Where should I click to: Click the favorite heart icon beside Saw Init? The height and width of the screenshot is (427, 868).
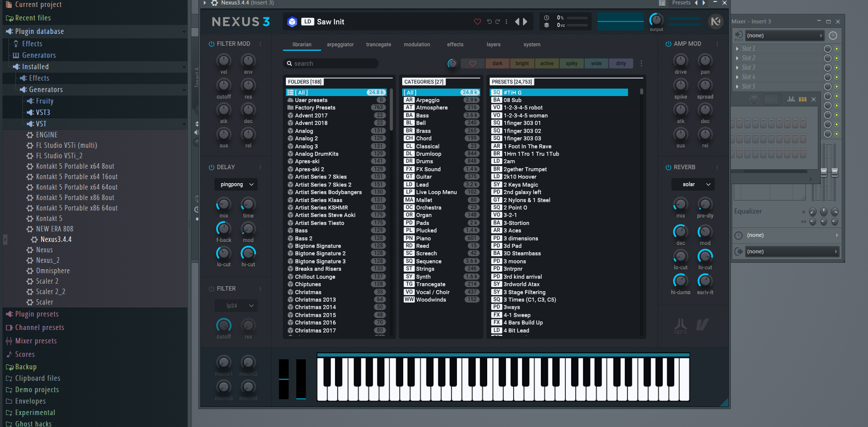click(477, 22)
